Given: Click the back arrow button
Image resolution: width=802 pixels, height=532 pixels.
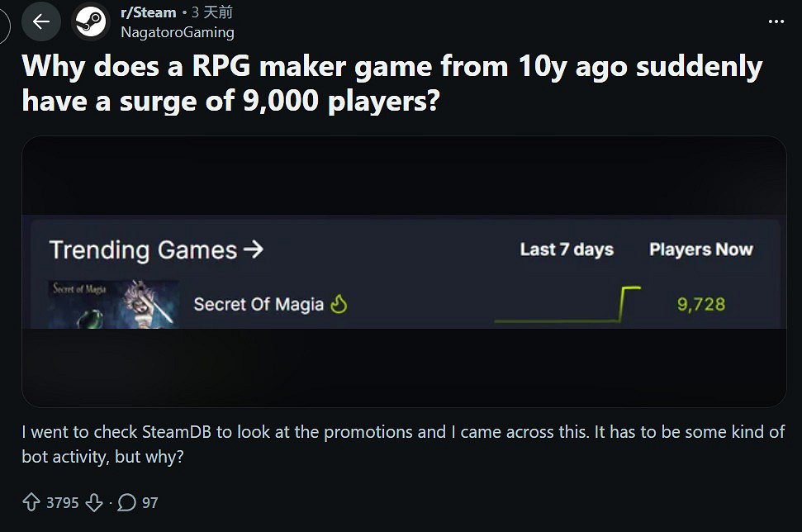Looking at the screenshot, I should pos(41,22).
